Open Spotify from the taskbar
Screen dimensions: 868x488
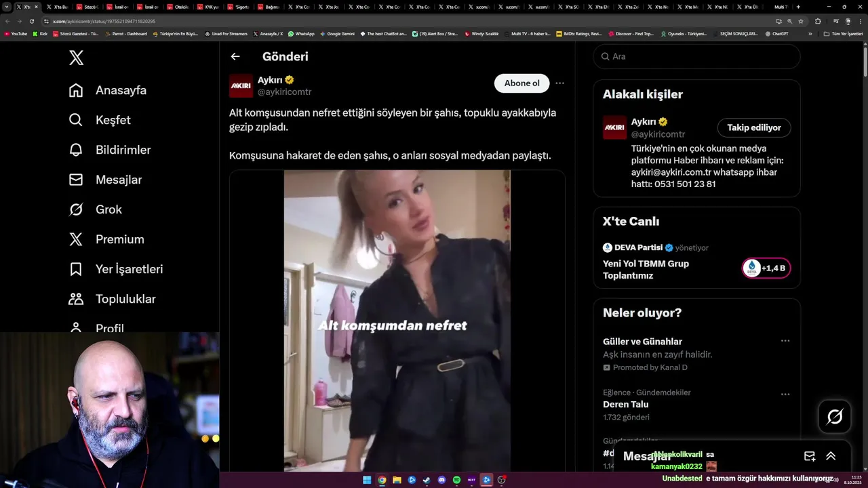(x=456, y=480)
